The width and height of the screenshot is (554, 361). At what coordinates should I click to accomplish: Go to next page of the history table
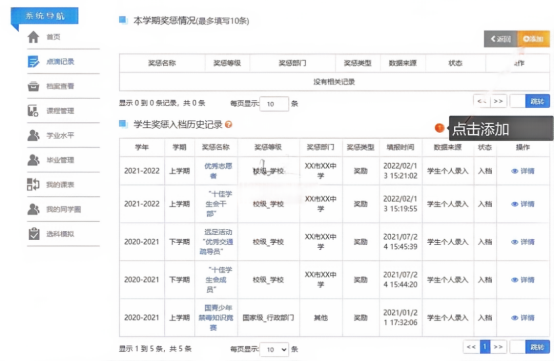pyautogui.click(x=498, y=347)
